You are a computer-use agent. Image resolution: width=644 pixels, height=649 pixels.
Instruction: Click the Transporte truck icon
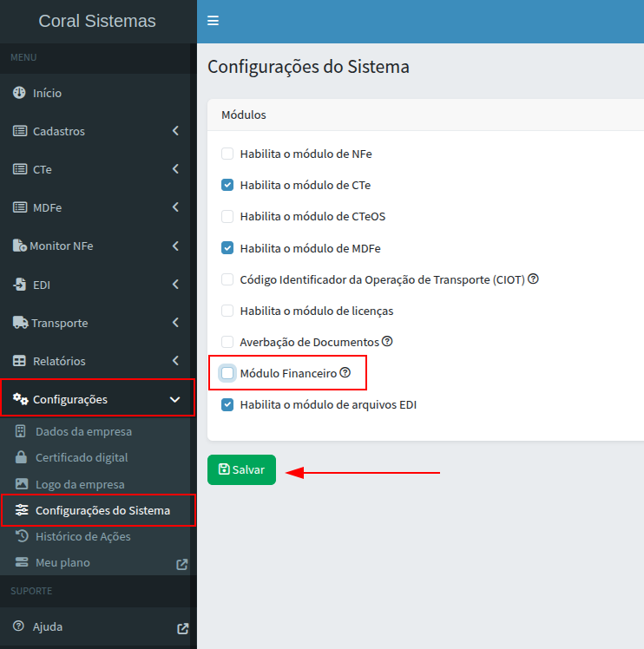coord(20,323)
